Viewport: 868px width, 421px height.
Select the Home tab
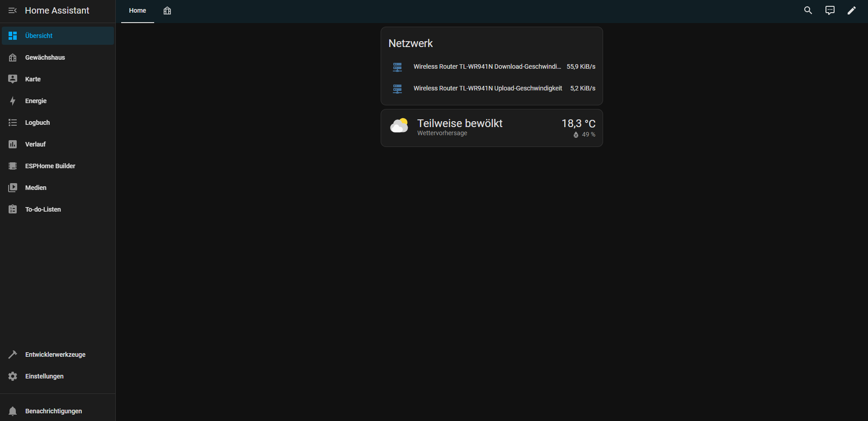[137, 11]
